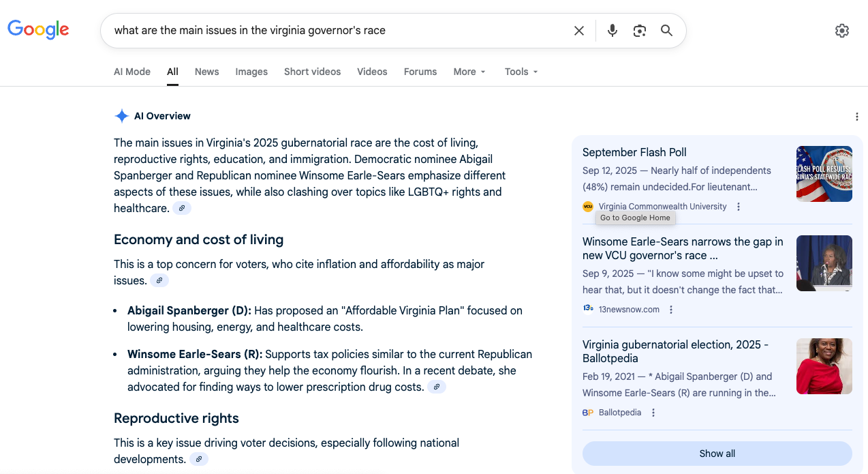
Task: Expand the More search filters dropdown
Action: pos(469,72)
